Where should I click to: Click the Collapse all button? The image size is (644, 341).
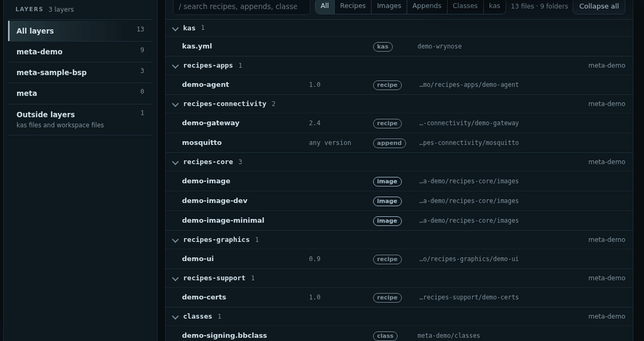coord(599,6)
